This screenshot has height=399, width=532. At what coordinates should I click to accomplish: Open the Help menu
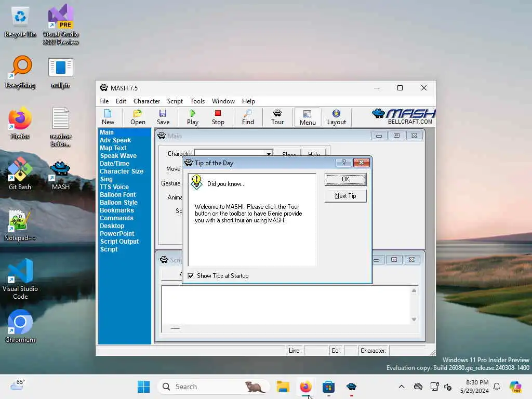248,101
